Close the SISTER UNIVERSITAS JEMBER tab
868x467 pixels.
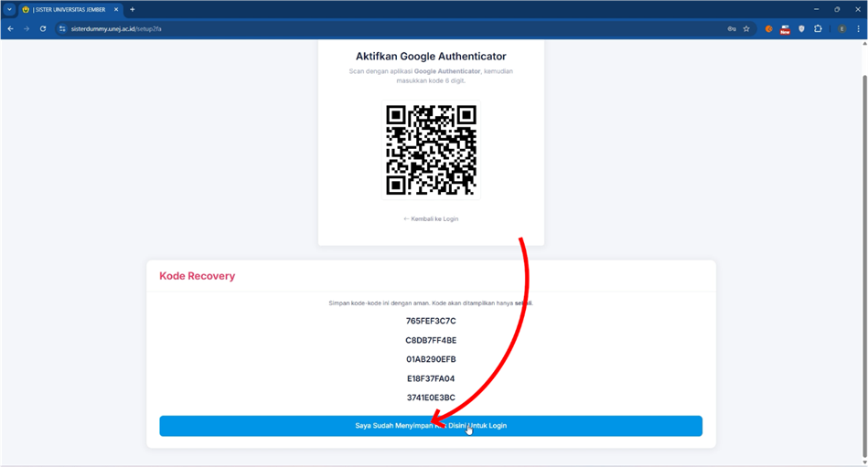(116, 9)
